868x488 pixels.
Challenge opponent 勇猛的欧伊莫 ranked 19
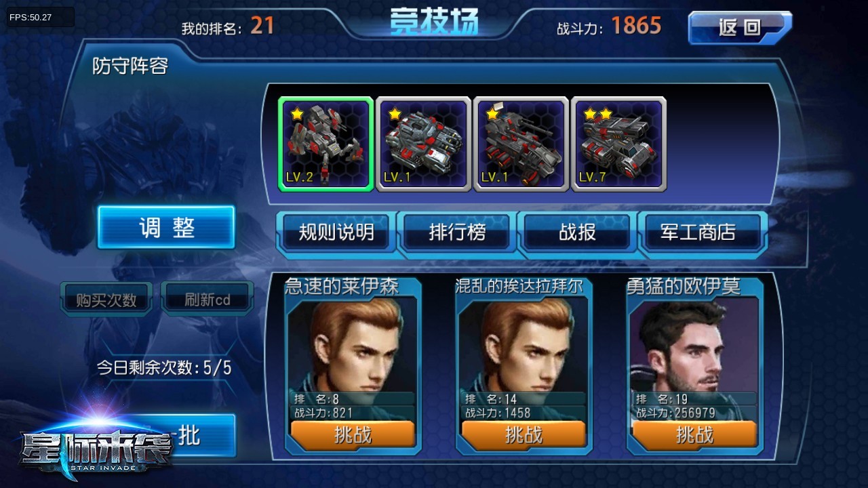[x=695, y=434]
